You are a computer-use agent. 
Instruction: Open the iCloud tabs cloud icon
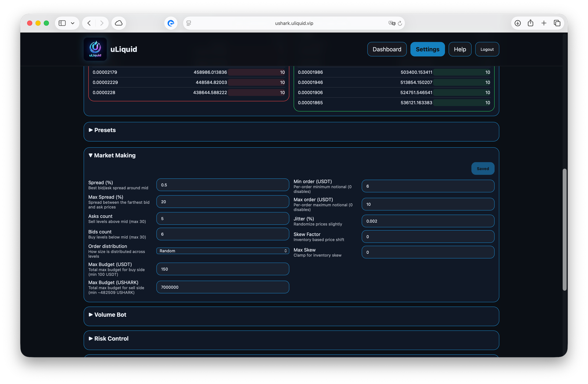[x=118, y=23]
